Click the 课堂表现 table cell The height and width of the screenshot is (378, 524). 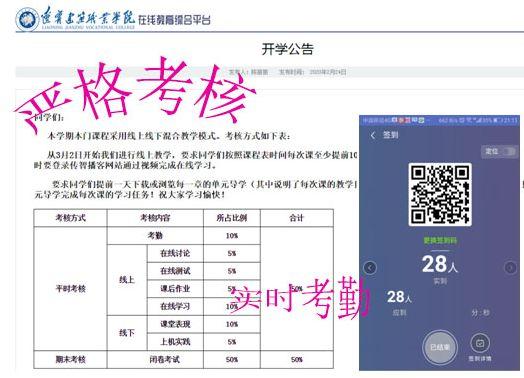pos(175,324)
